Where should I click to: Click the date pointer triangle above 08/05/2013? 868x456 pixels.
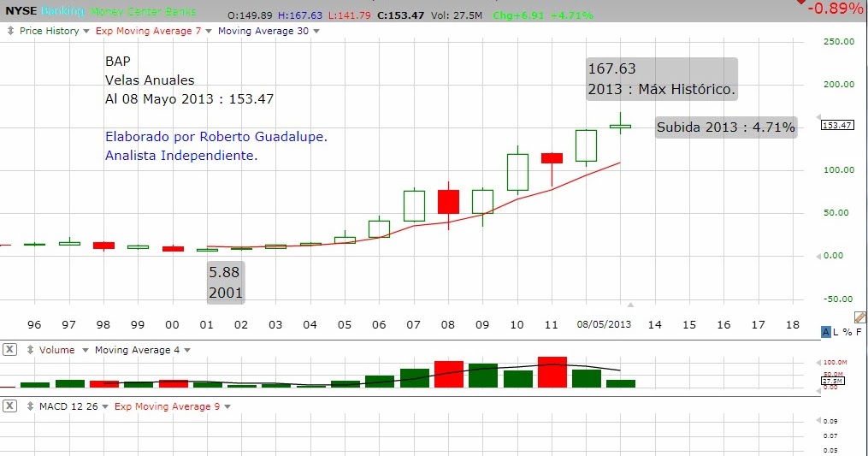(x=630, y=305)
